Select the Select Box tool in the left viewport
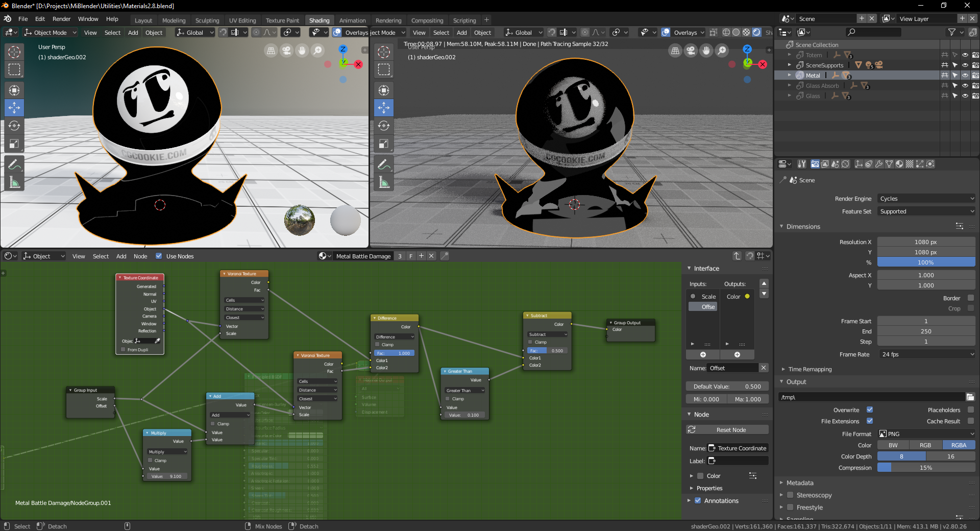Image resolution: width=980 pixels, height=531 pixels. [x=14, y=69]
